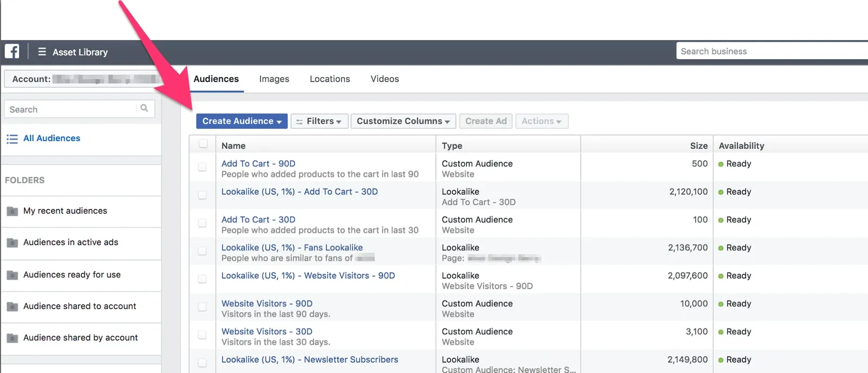This screenshot has width=868, height=373.
Task: Click Ready status for Add To Cart - 90D
Action: click(735, 163)
